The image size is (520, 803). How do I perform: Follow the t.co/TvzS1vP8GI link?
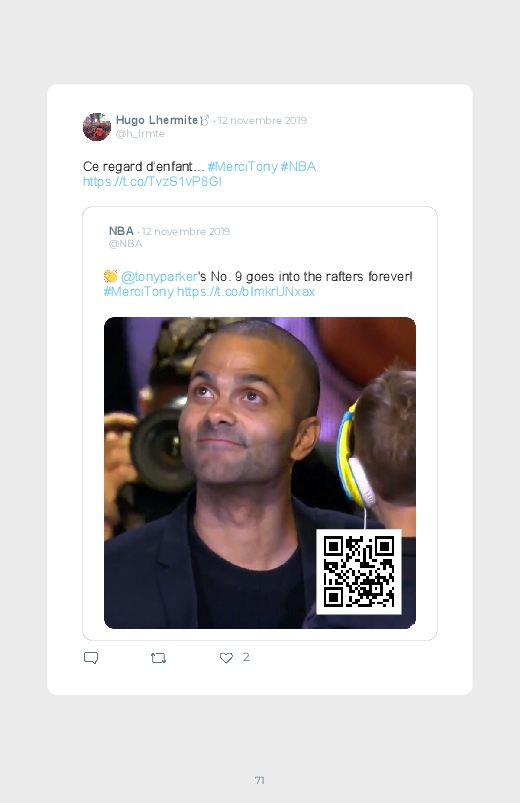[x=152, y=181]
